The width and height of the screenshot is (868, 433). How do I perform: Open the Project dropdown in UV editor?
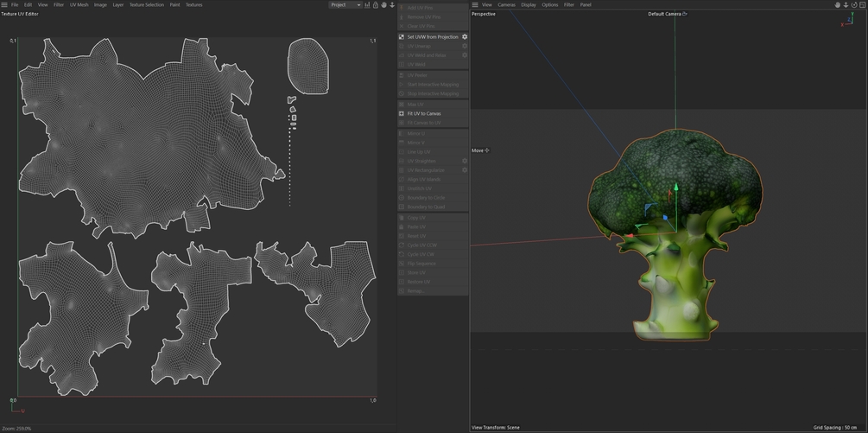click(x=345, y=4)
